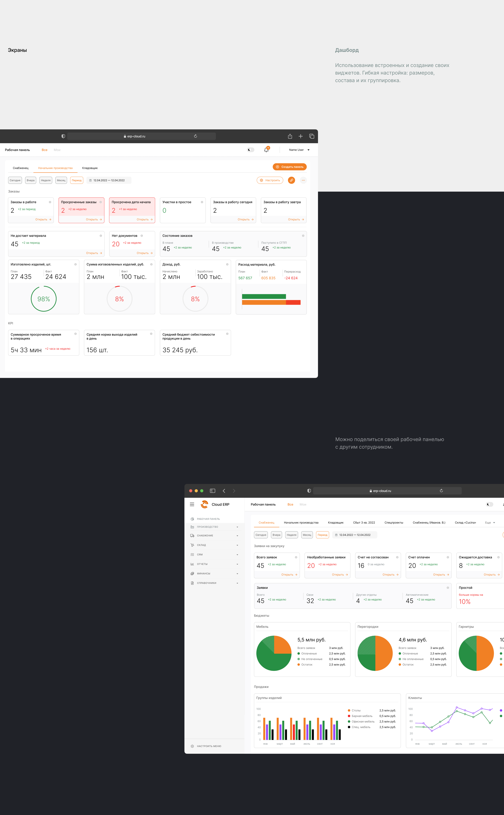This screenshot has width=504, height=815.
Task: Open a new tab with plus icon
Action: point(301,136)
